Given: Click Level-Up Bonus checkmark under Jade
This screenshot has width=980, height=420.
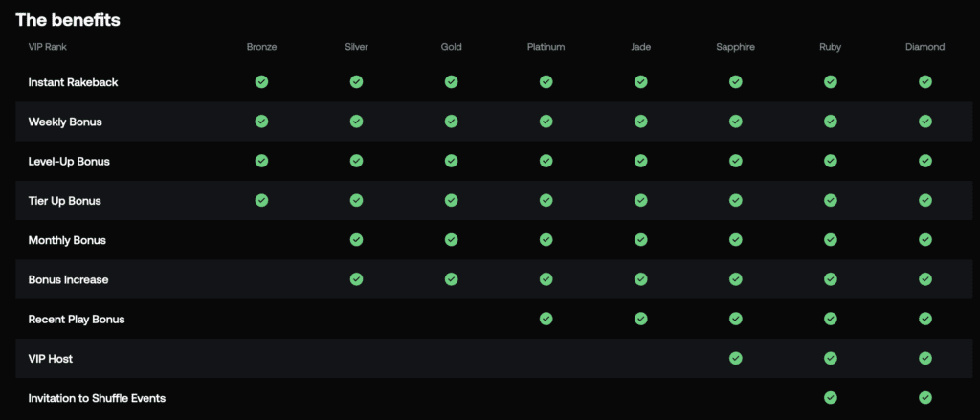Looking at the screenshot, I should (x=640, y=161).
